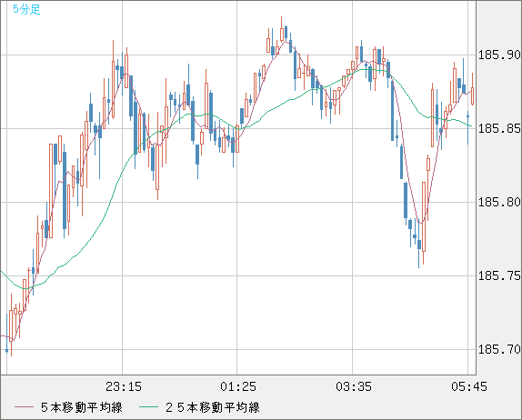This screenshot has height=420, width=522.
Task: Click the 5分足 chart label
Action: coord(26,9)
